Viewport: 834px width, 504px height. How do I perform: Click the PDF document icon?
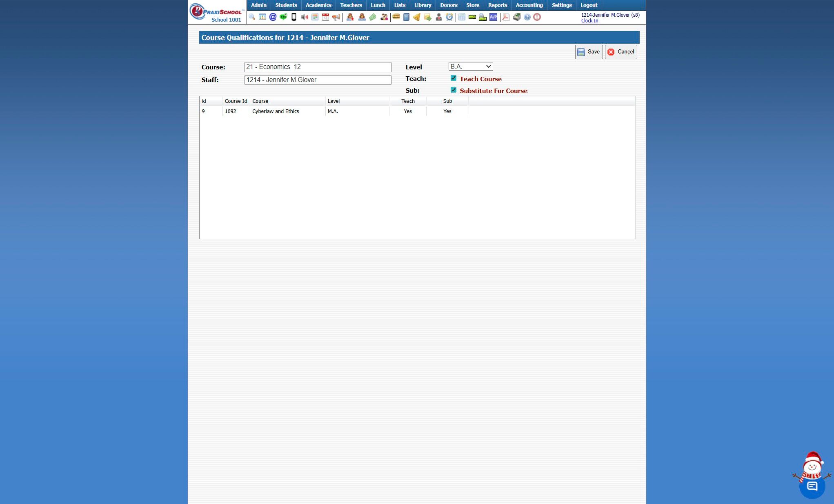(x=506, y=17)
